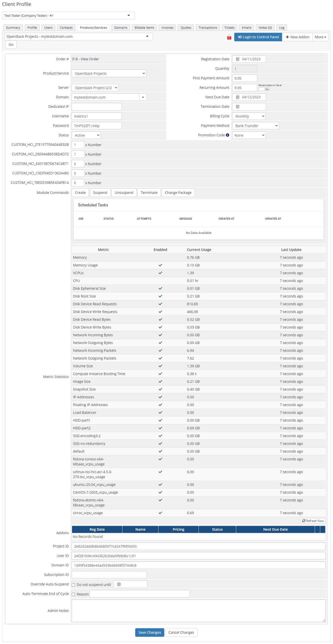Focus the Recurring Amount field
Viewport: 333px width, 644px height.
244,88
